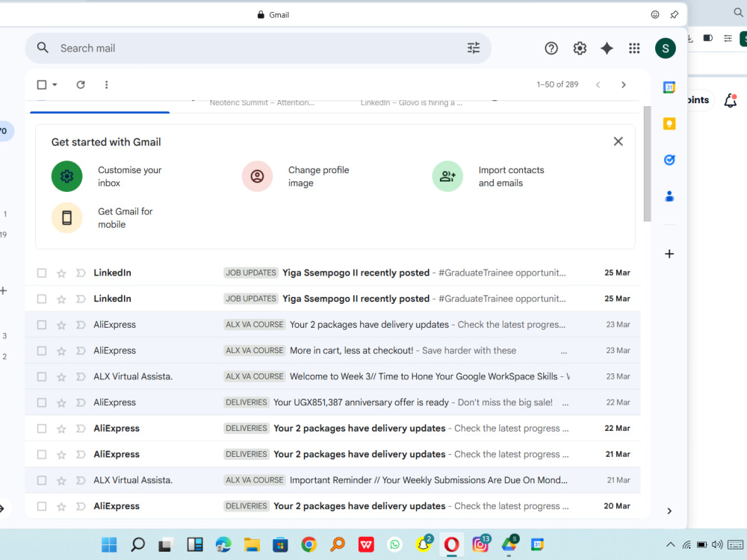Viewport: 747px width, 560px height.
Task: Open the Gemini sparkle icon
Action: tap(607, 48)
